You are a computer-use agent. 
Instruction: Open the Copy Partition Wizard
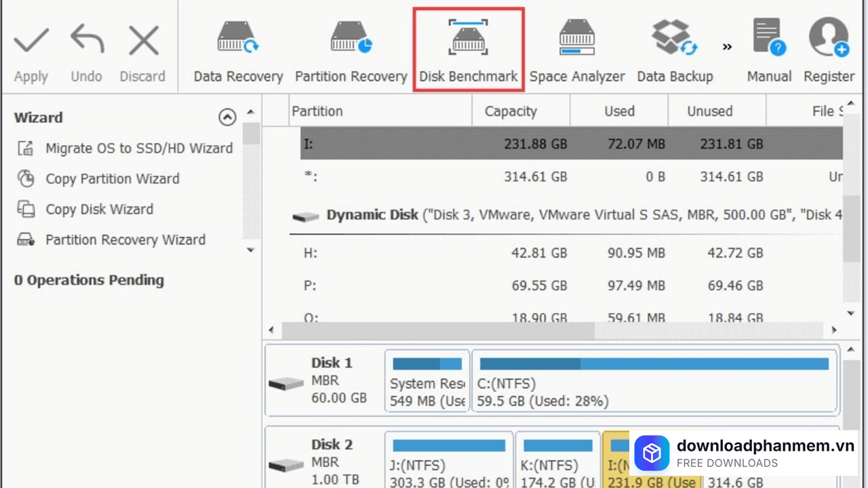coord(112,179)
